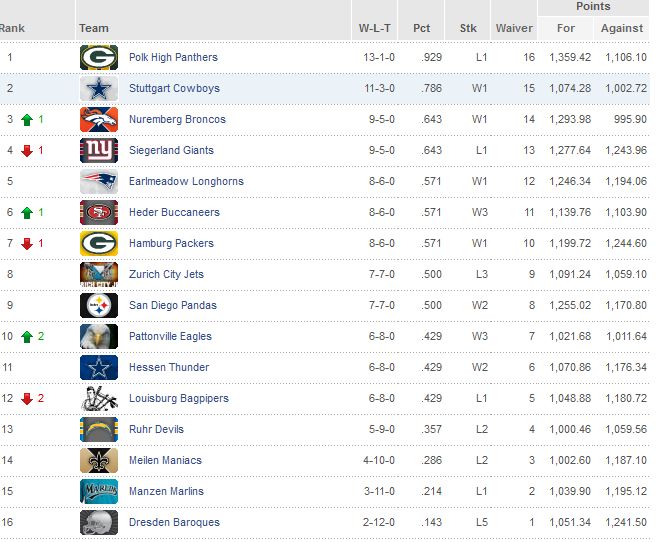Click the Stuttgart Cowboys star logo

click(x=99, y=88)
